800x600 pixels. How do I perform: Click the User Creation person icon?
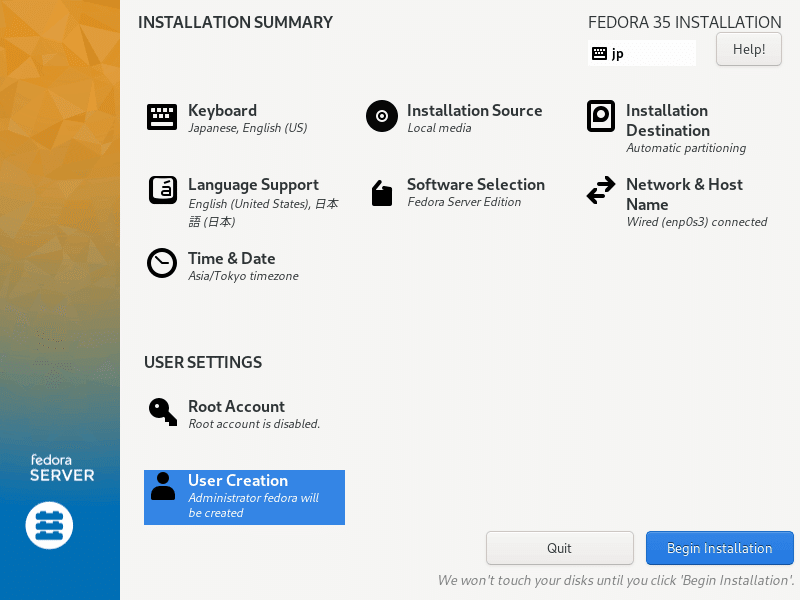(163, 486)
